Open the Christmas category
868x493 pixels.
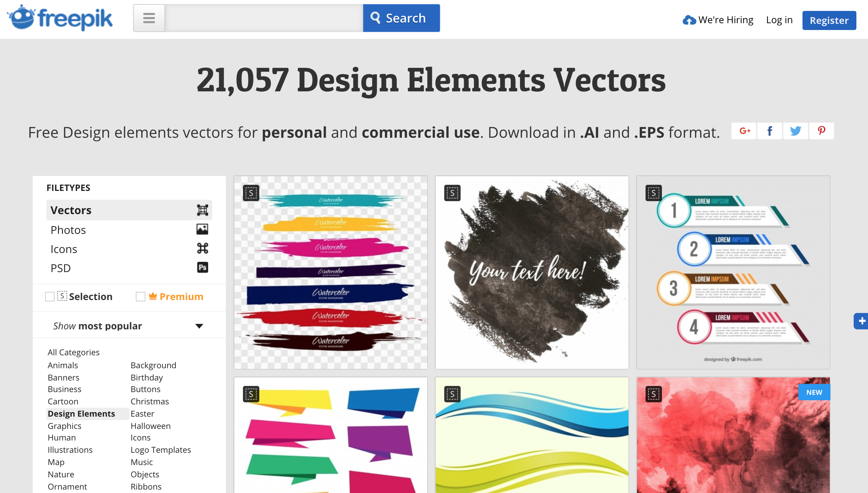click(x=150, y=401)
